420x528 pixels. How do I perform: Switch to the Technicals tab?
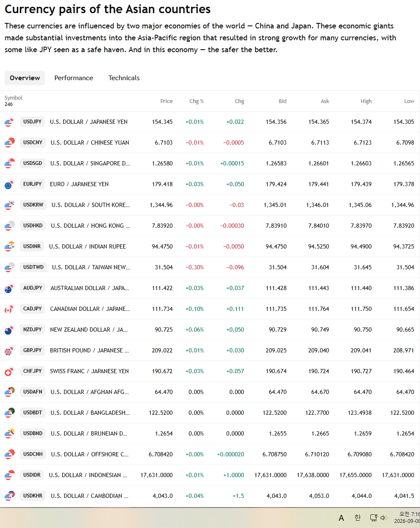[x=124, y=78]
